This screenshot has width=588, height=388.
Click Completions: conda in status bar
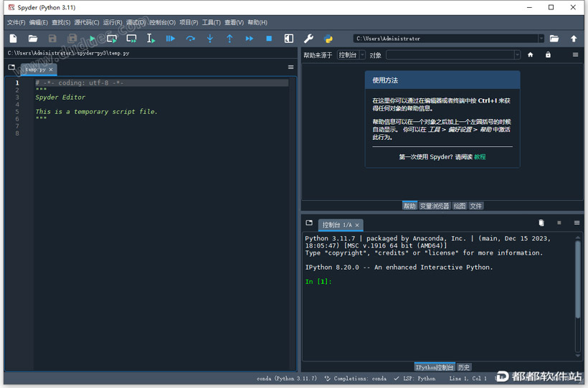356,379
